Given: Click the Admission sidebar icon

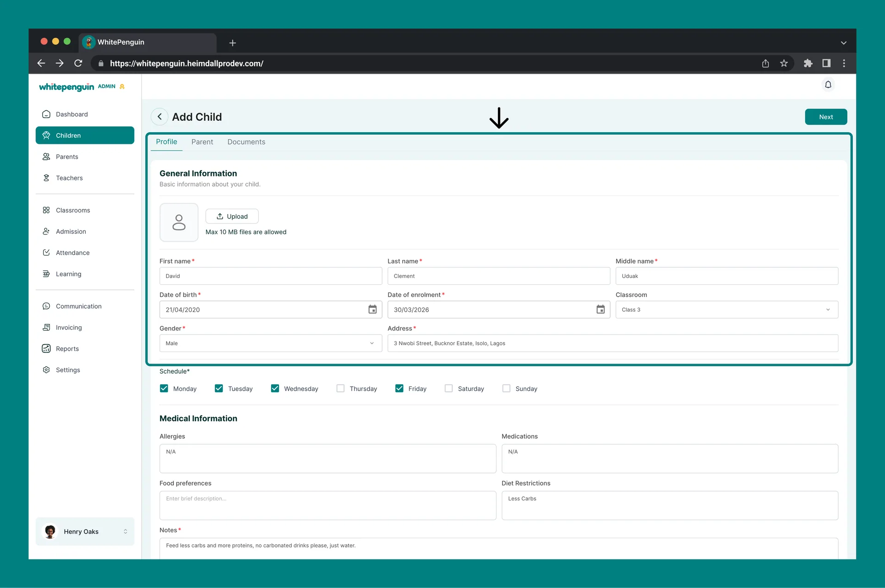Looking at the screenshot, I should tap(46, 231).
